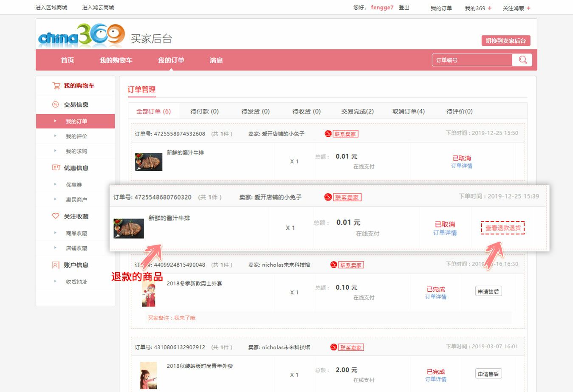The image size is (573, 392).
Task: Click the coupon info icon in sidebar
Action: [x=56, y=168]
